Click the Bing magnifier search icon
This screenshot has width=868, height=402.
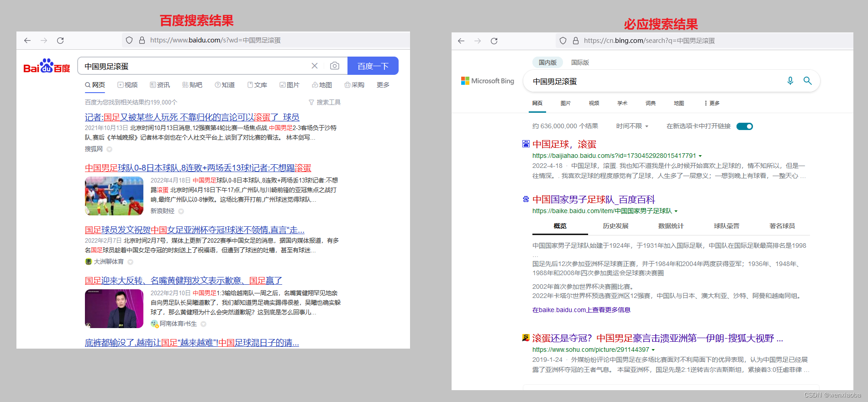(807, 81)
